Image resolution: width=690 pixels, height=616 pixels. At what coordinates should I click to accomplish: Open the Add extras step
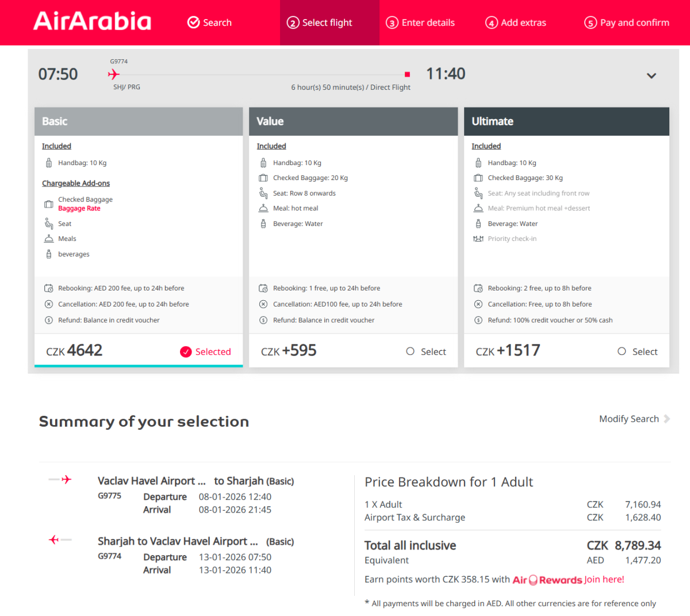(x=516, y=22)
